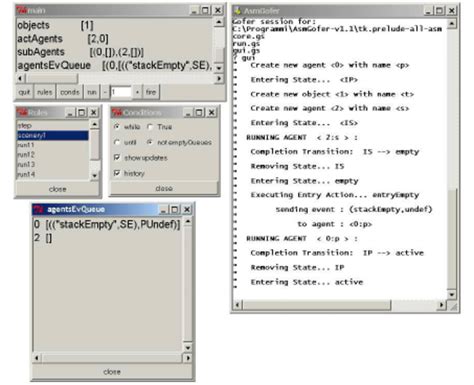Focus the step count input field
The height and width of the screenshot is (385, 474).
click(x=121, y=92)
